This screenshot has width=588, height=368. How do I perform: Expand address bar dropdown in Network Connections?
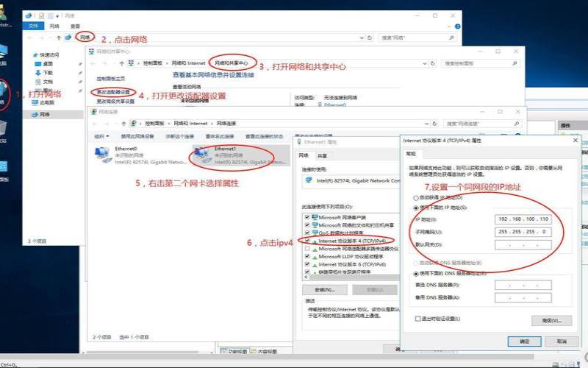(x=426, y=123)
